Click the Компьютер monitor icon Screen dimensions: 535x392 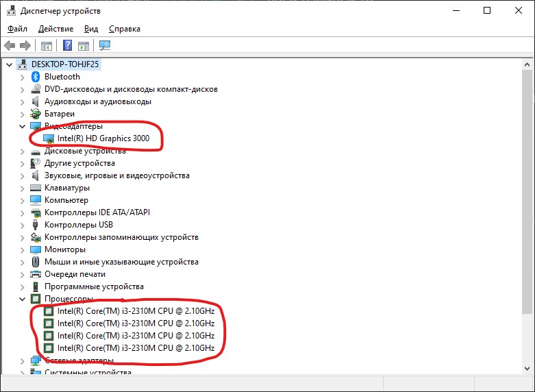point(36,200)
